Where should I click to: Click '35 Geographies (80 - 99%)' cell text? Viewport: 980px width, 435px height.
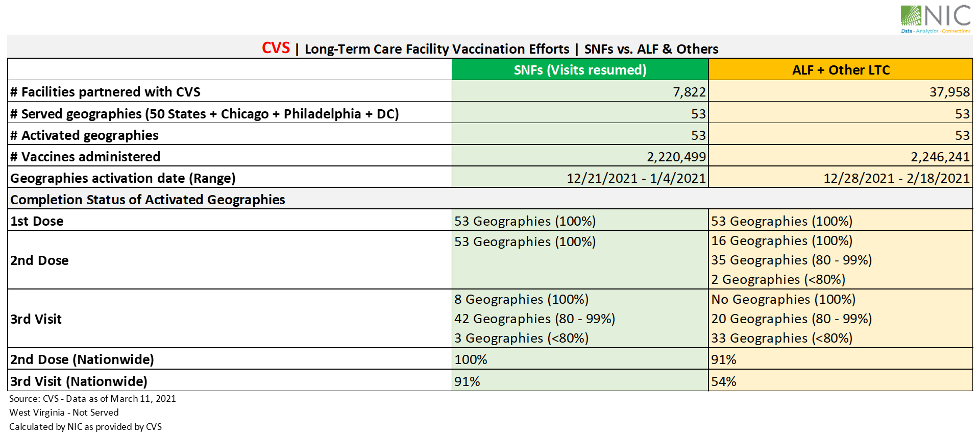click(x=791, y=260)
